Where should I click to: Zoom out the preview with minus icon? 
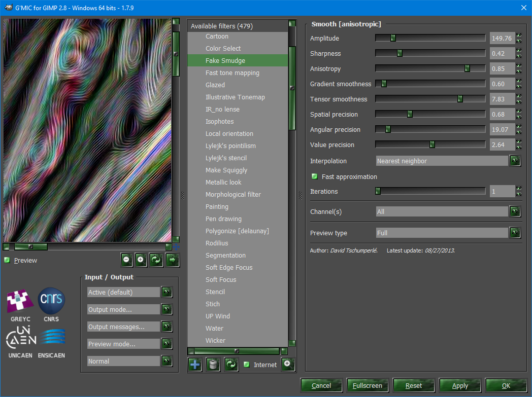126,260
